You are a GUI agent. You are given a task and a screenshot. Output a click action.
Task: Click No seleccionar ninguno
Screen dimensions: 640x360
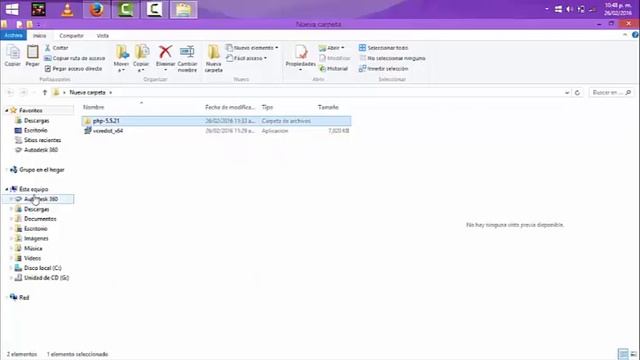click(x=392, y=58)
